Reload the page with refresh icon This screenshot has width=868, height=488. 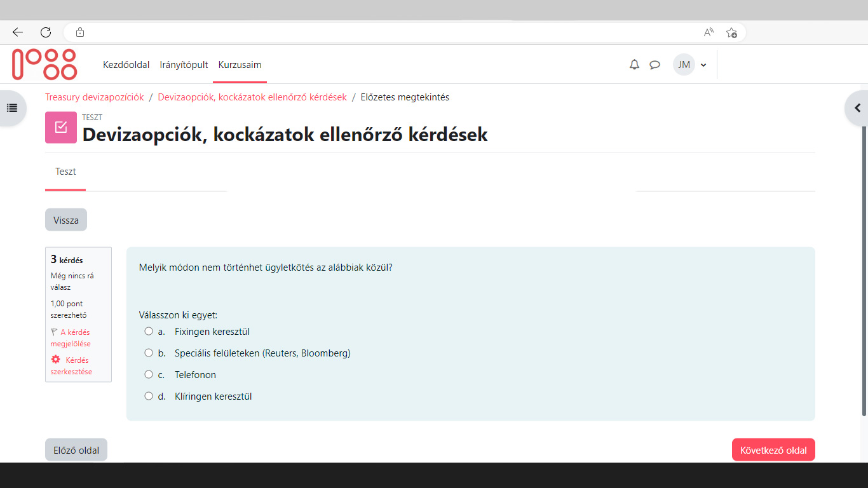pos(46,32)
